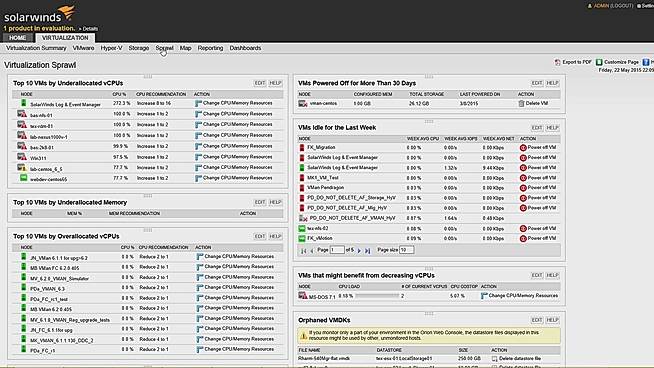Click Change CPU/Memory icon for PDa_VMAN_6.3
Image resolution: width=654 pixels, height=368 pixels.
[200, 287]
